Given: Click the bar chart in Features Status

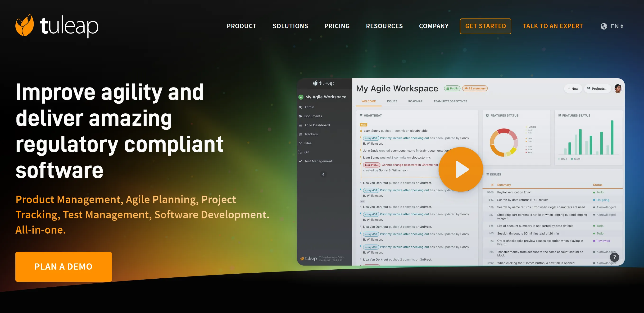Looking at the screenshot, I should click(x=589, y=138).
